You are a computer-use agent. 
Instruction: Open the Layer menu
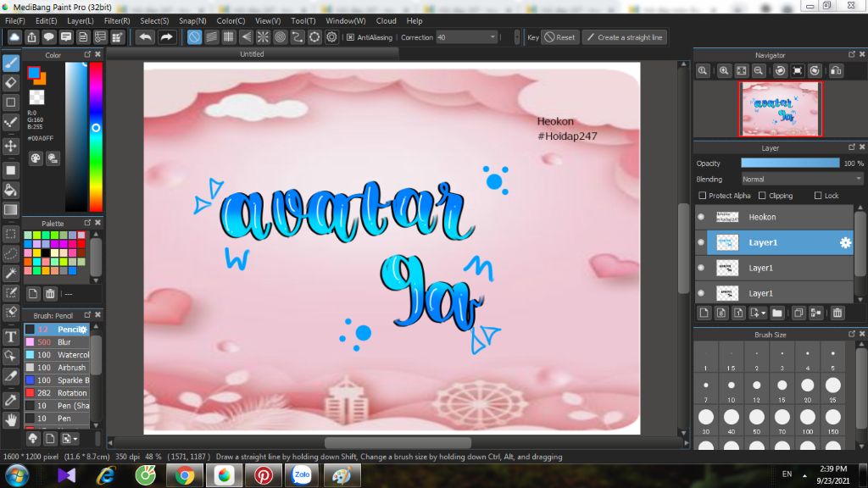(x=81, y=20)
